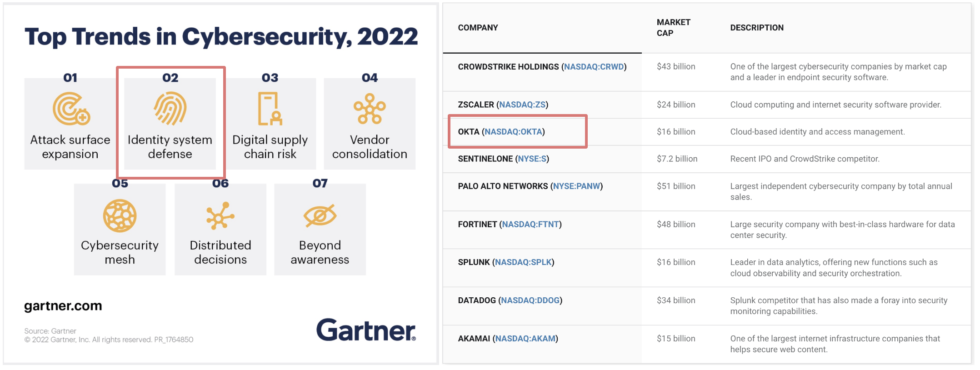The image size is (980, 370).
Task: Click the 'Cybersecurity mesh' label
Action: tap(120, 252)
